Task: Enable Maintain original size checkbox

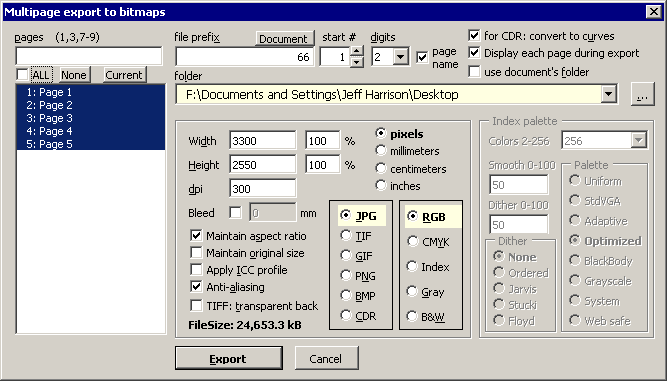Action: 196,252
